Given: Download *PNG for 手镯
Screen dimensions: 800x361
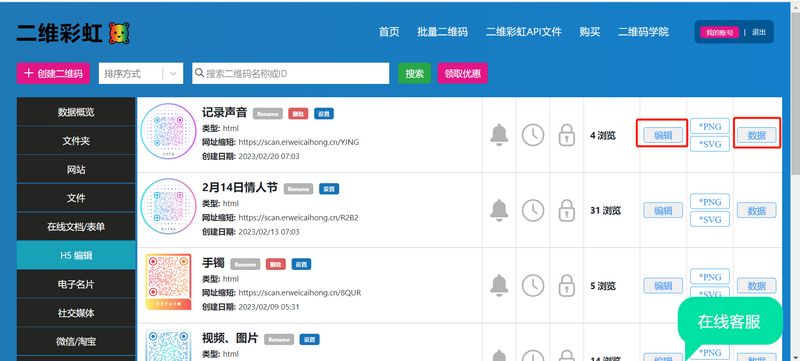Looking at the screenshot, I should [x=710, y=277].
